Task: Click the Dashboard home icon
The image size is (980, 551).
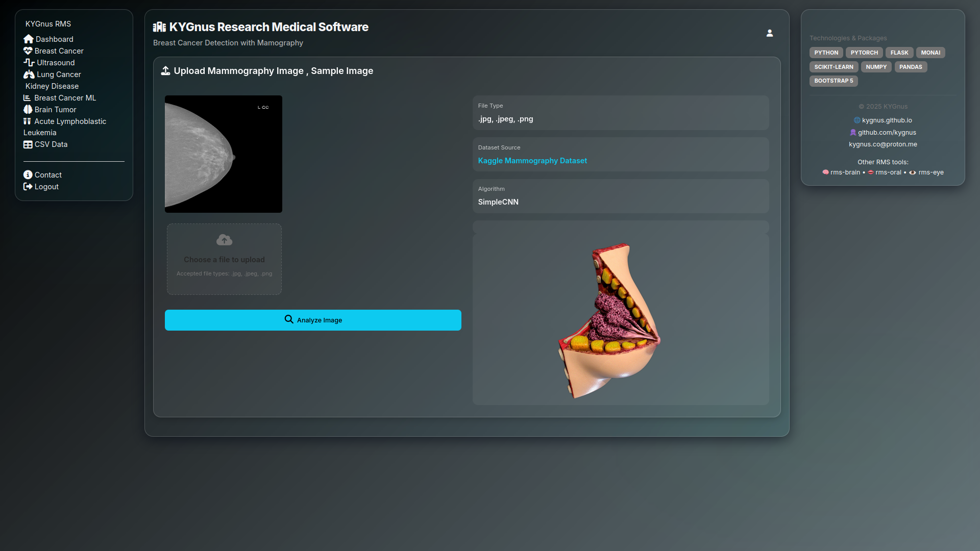Action: 29,39
